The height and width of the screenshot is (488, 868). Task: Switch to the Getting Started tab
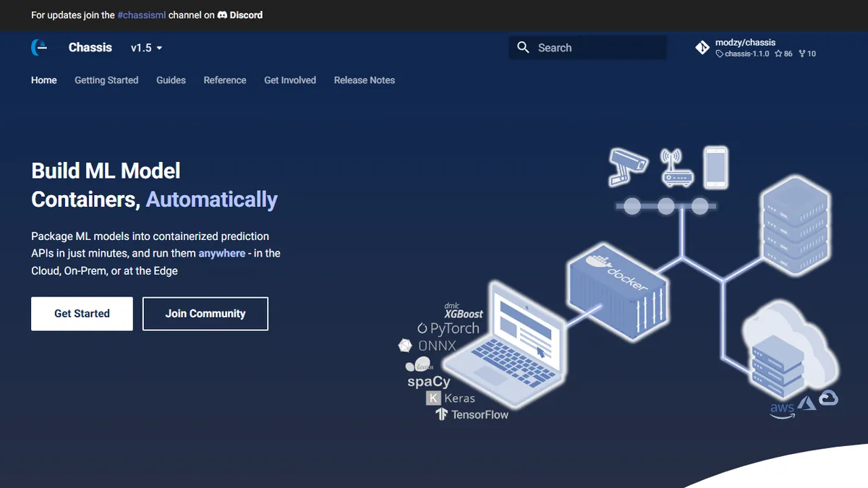pos(106,80)
